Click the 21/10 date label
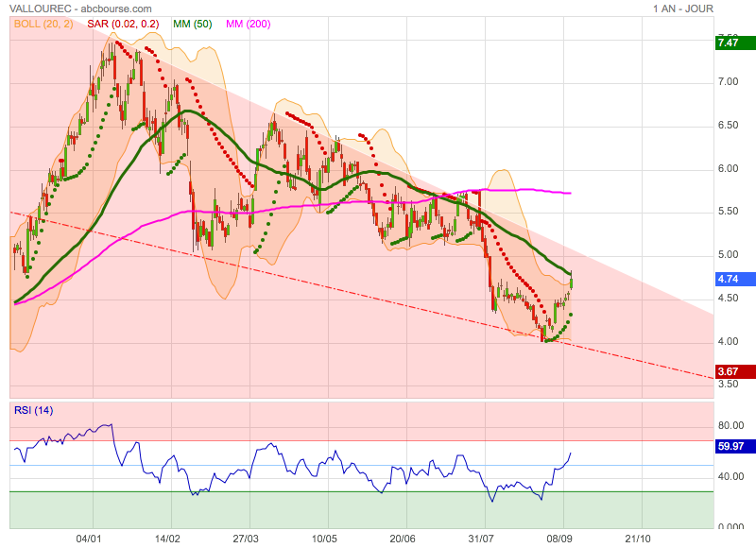756x548 pixels. 638,539
